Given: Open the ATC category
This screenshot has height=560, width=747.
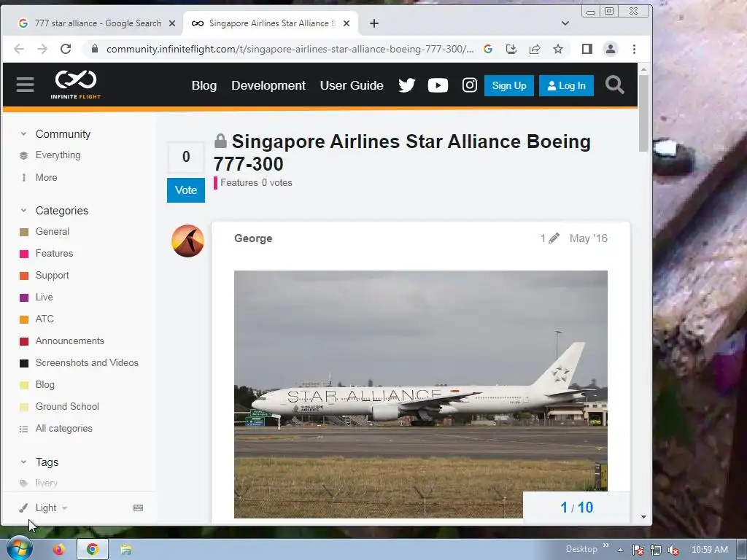Looking at the screenshot, I should pyautogui.click(x=44, y=319).
